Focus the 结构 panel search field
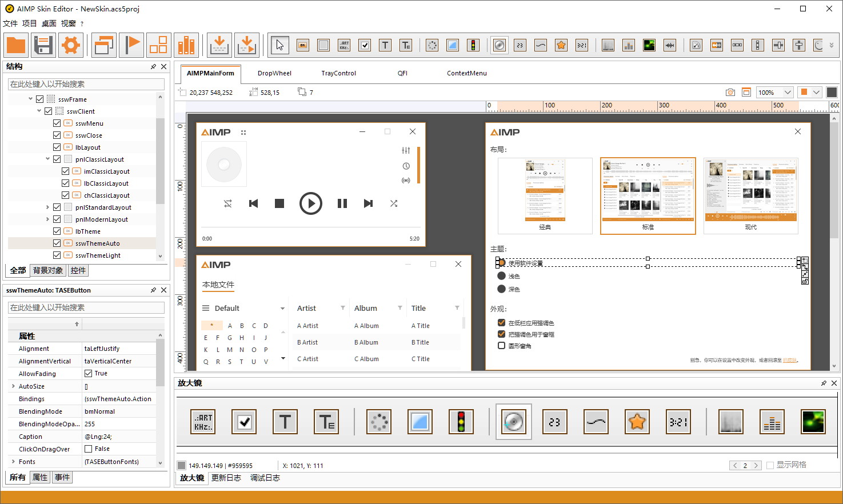 click(86, 84)
